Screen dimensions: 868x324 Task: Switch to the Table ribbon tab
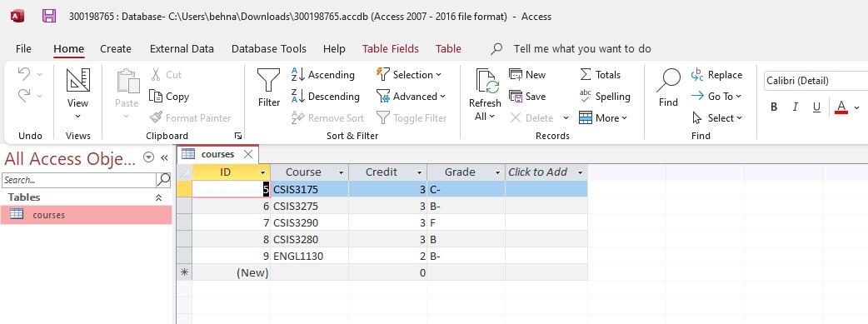(448, 49)
